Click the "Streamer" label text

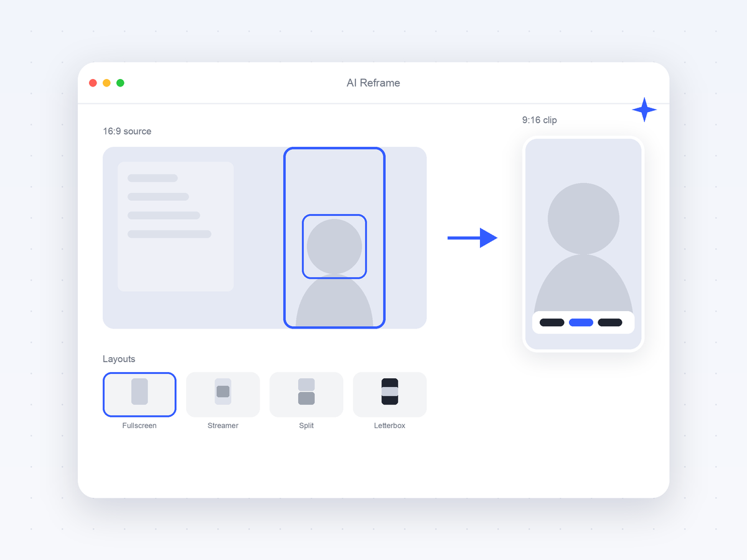pos(223,426)
